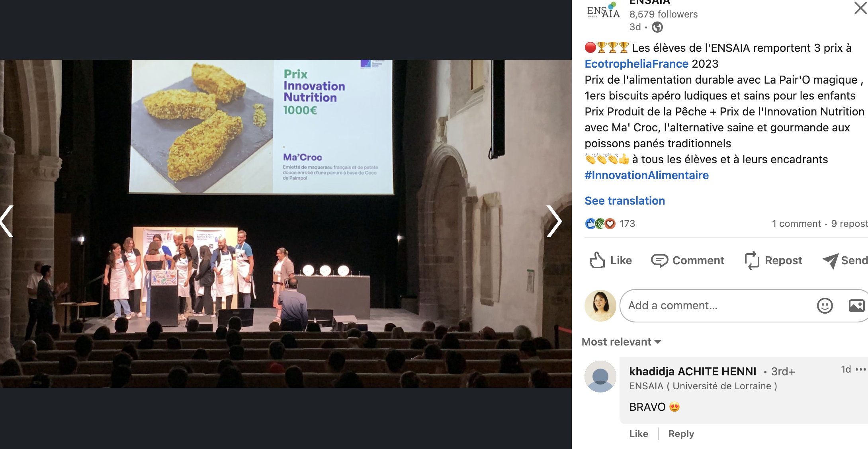Repost the ENSAIA post
This screenshot has height=449, width=868.
773,260
